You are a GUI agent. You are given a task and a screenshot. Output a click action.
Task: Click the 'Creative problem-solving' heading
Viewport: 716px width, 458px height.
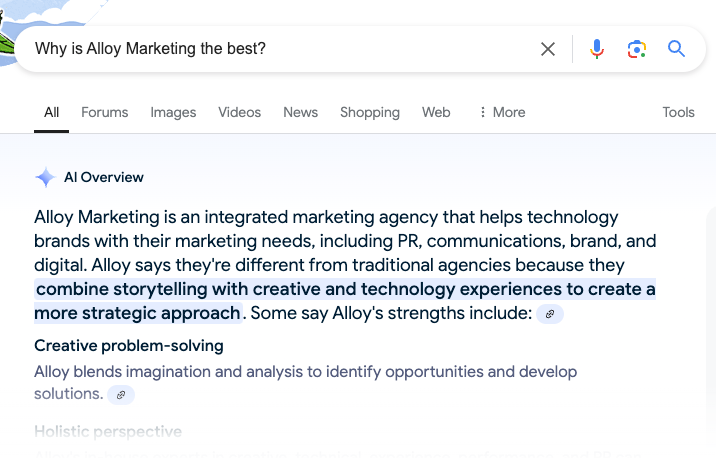pyautogui.click(x=129, y=346)
